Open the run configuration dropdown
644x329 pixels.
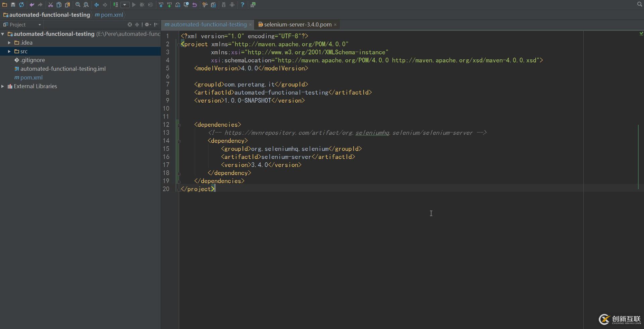125,5
